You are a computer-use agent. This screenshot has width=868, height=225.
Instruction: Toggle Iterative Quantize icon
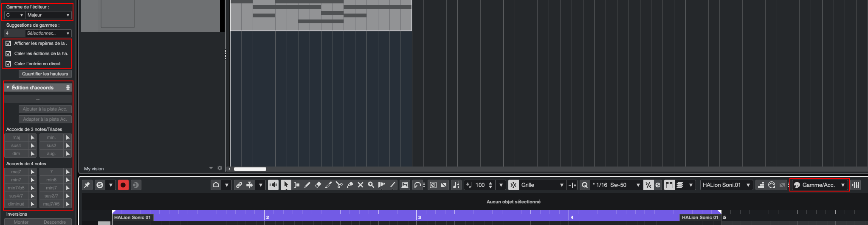point(648,185)
